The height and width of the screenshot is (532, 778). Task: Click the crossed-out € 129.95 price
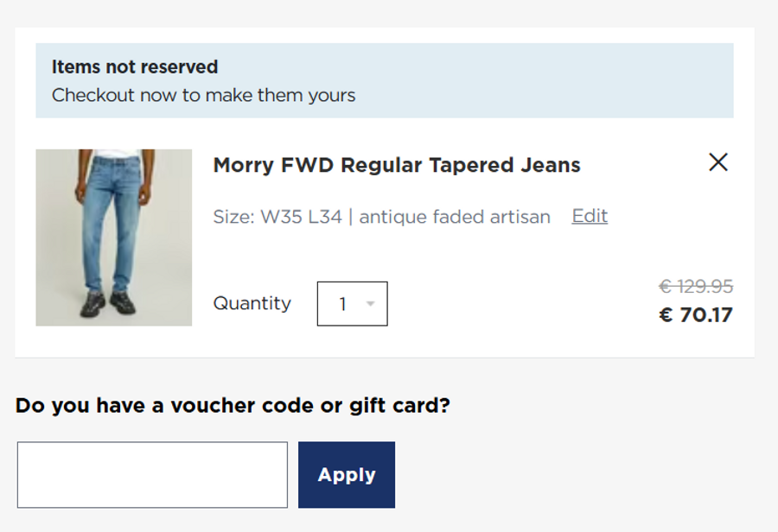(695, 286)
